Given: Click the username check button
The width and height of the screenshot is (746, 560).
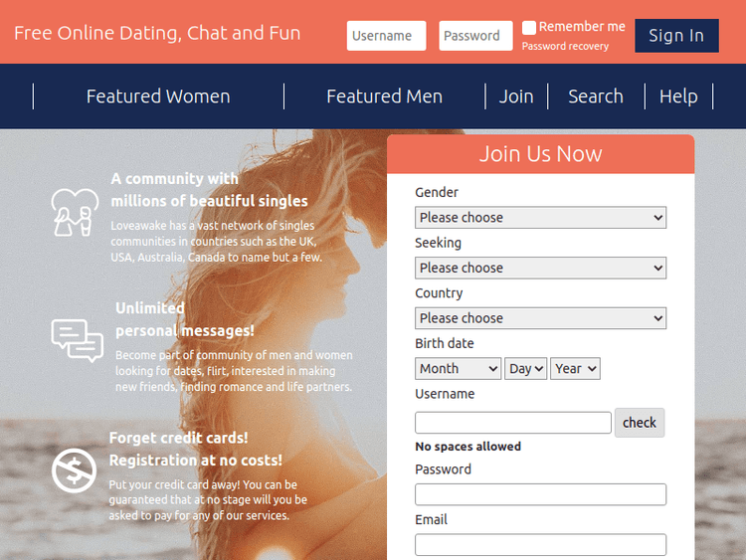Looking at the screenshot, I should point(640,423).
